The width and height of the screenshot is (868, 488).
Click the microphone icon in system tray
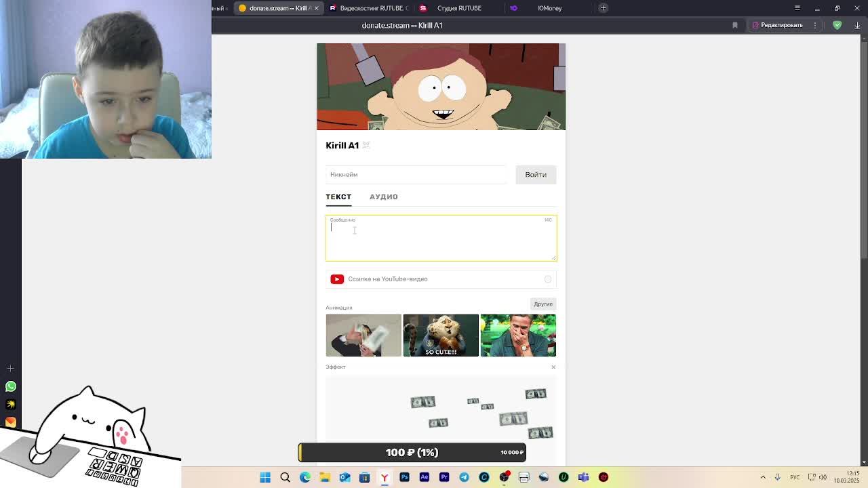(x=778, y=477)
